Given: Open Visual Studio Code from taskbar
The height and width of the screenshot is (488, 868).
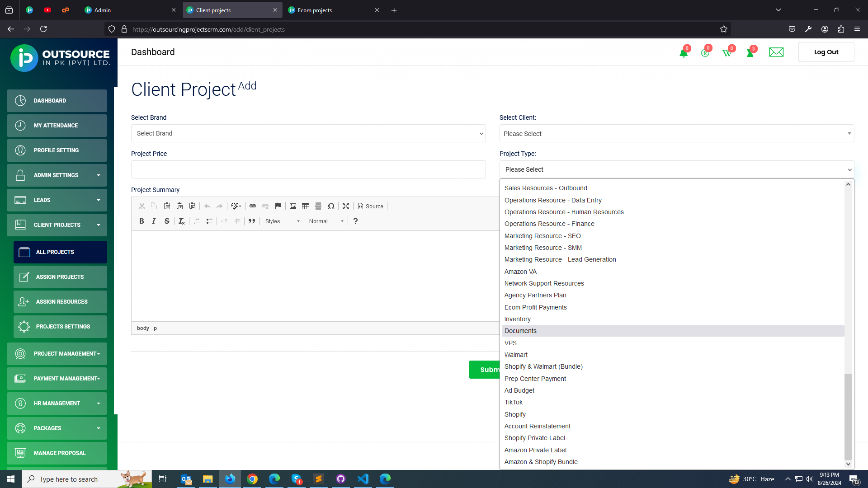Looking at the screenshot, I should coord(363,479).
